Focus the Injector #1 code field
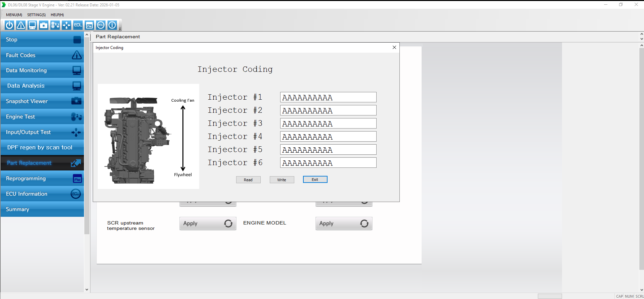The width and height of the screenshot is (644, 299). coord(328,97)
